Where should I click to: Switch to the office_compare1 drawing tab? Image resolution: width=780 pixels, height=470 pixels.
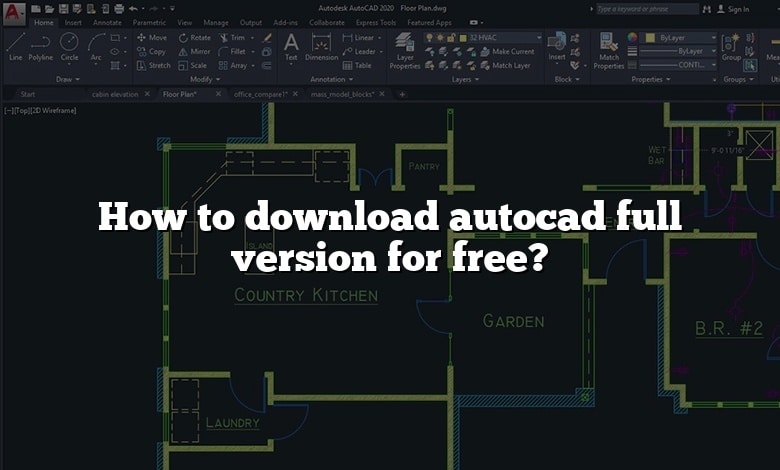pyautogui.click(x=261, y=94)
